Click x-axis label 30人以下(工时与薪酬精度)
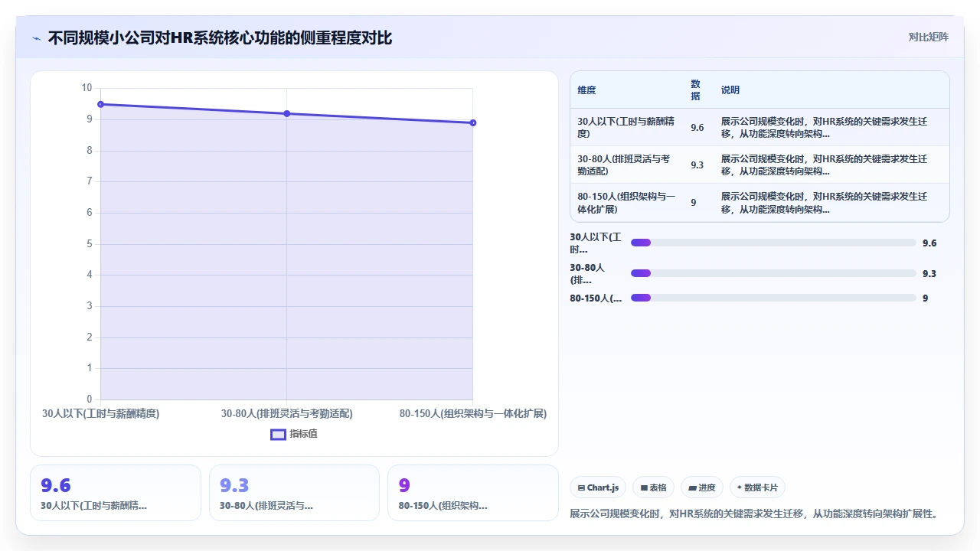Image resolution: width=980 pixels, height=551 pixels. [100, 413]
